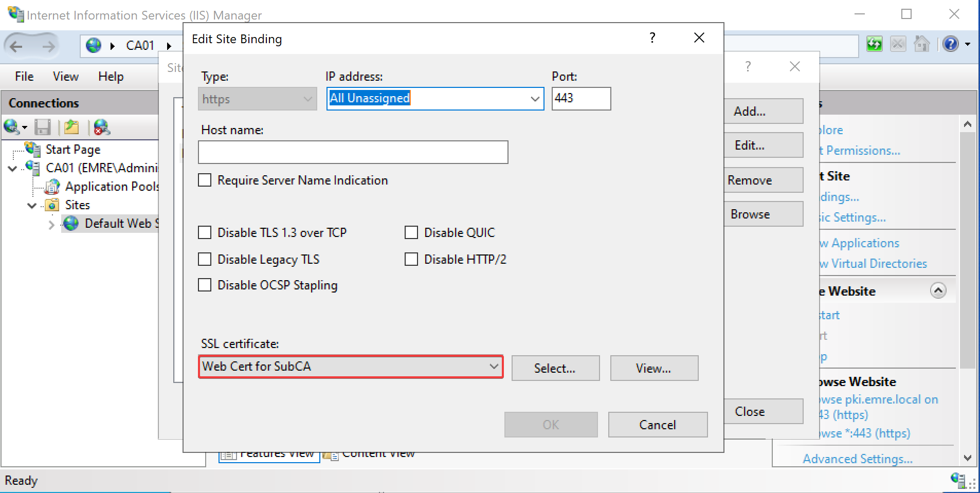Click the connect-to-server globe icon
The width and height of the screenshot is (980, 493).
11,126
